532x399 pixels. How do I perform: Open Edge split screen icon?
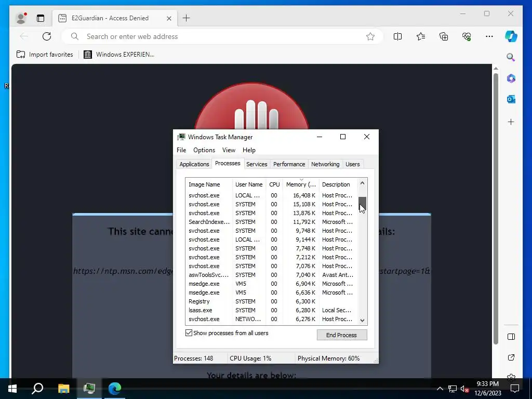[x=397, y=36]
